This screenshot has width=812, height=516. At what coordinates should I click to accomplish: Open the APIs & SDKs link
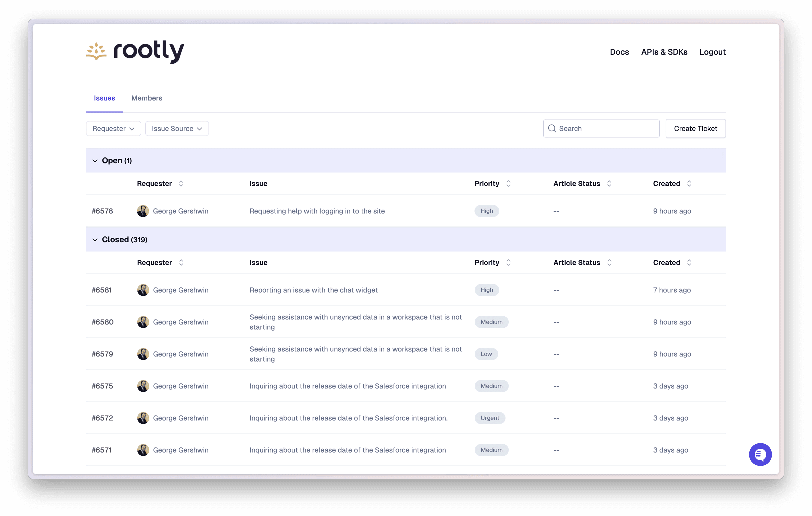tap(664, 52)
